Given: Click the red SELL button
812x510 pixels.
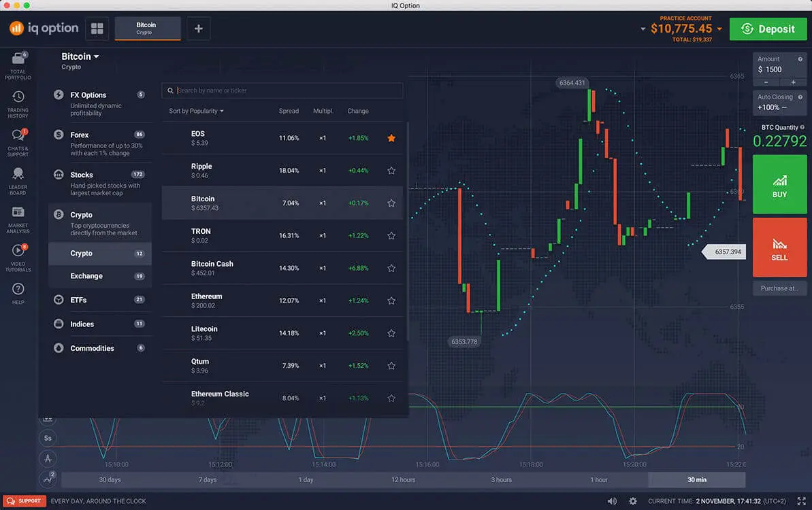Looking at the screenshot, I should [x=779, y=248].
